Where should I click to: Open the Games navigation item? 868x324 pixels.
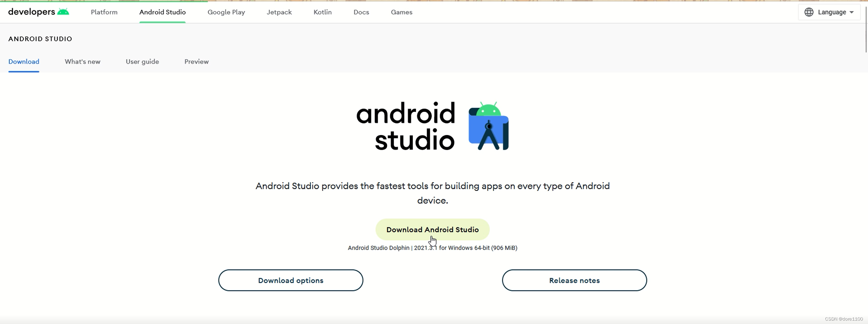402,12
